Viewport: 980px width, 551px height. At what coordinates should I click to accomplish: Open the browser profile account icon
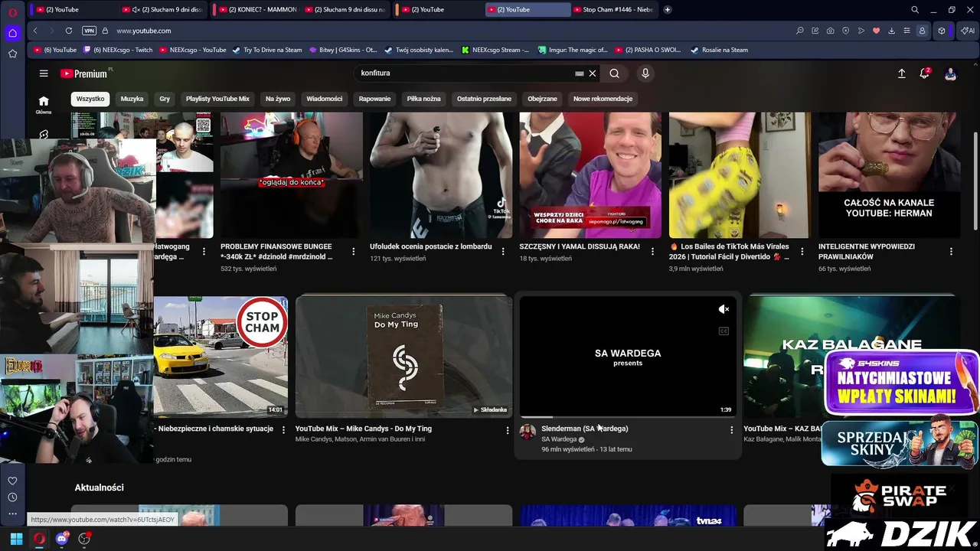pos(922,31)
